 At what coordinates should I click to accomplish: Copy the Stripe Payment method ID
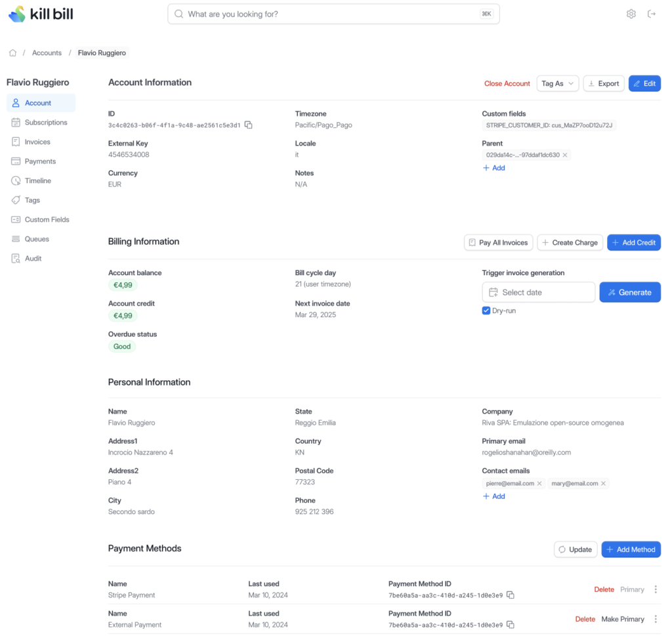tap(511, 595)
